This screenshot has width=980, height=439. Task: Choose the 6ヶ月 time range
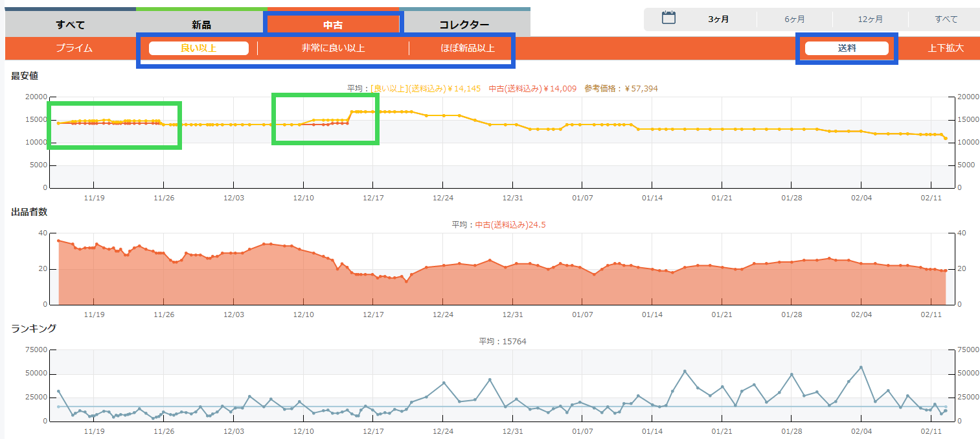[795, 19]
